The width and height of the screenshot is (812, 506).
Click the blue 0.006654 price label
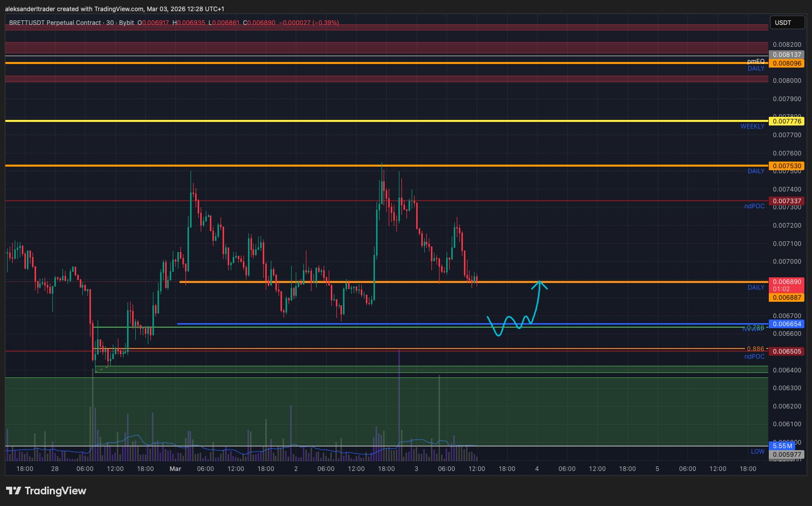click(x=786, y=324)
